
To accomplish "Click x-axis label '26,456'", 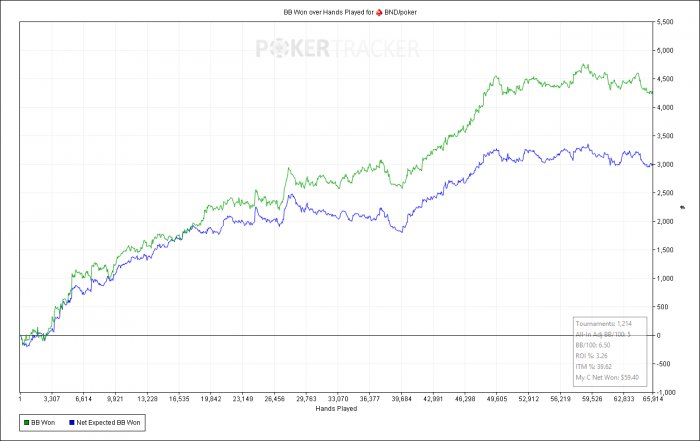I will click(275, 398).
